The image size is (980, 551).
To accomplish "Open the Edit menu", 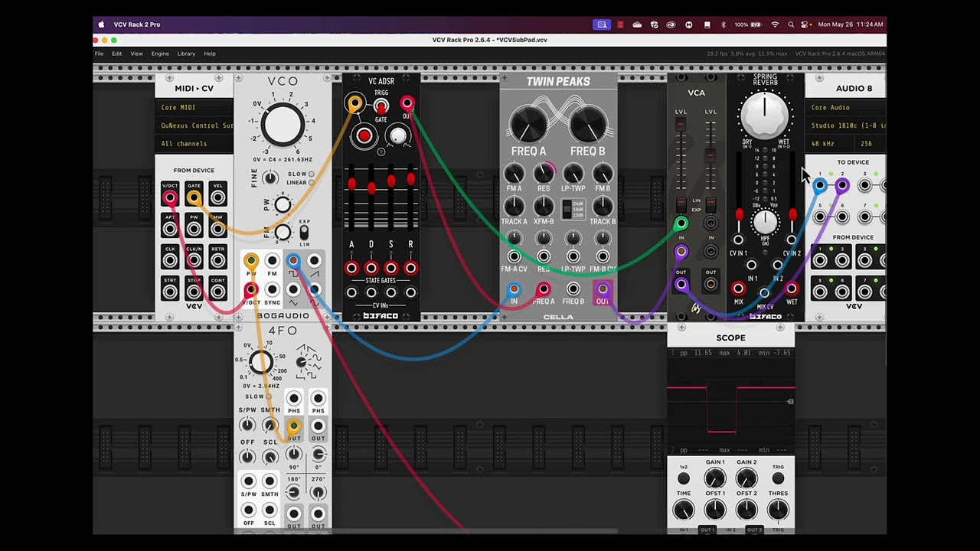I will [x=116, y=54].
